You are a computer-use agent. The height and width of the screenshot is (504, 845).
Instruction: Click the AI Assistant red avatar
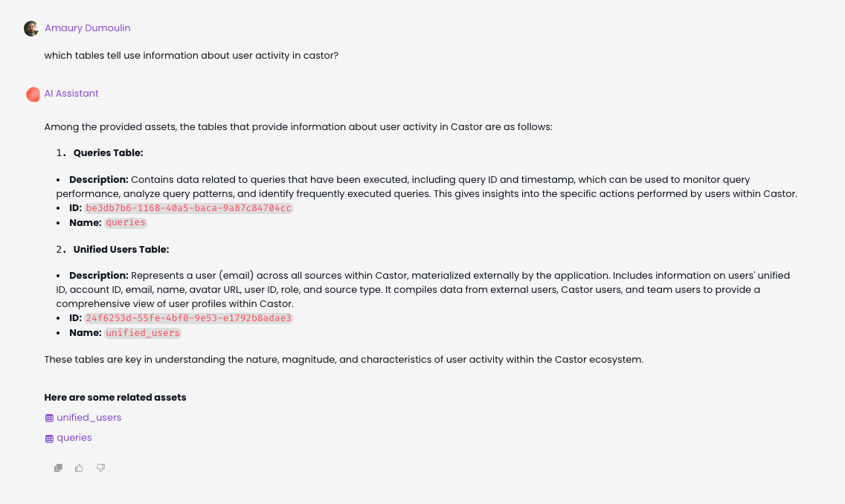coord(33,94)
